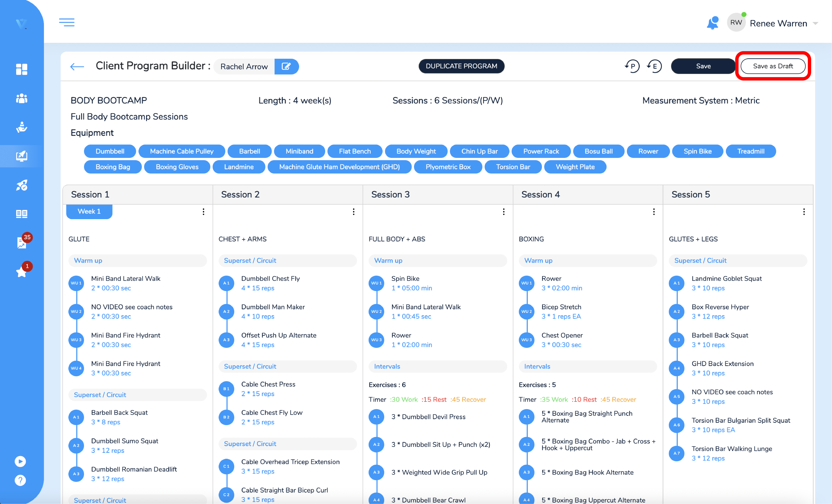Click '3 * 8 reps' under Barbell Back Squat

[106, 422]
